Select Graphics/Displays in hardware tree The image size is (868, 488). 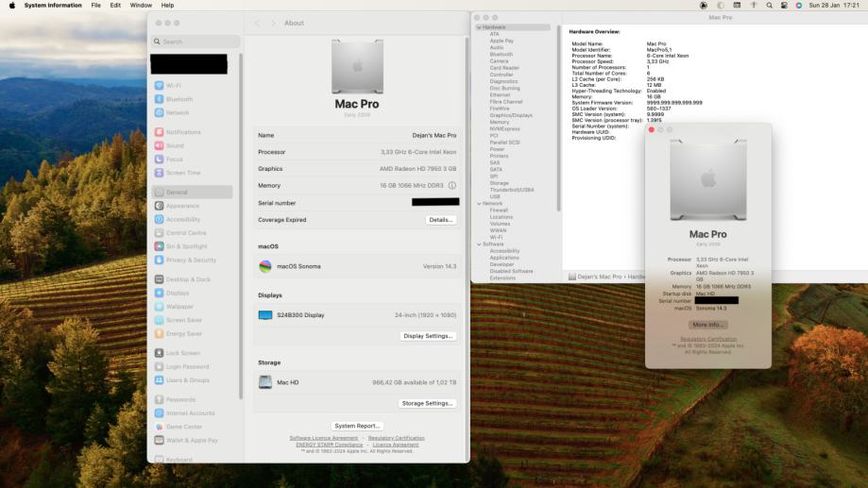pyautogui.click(x=511, y=116)
